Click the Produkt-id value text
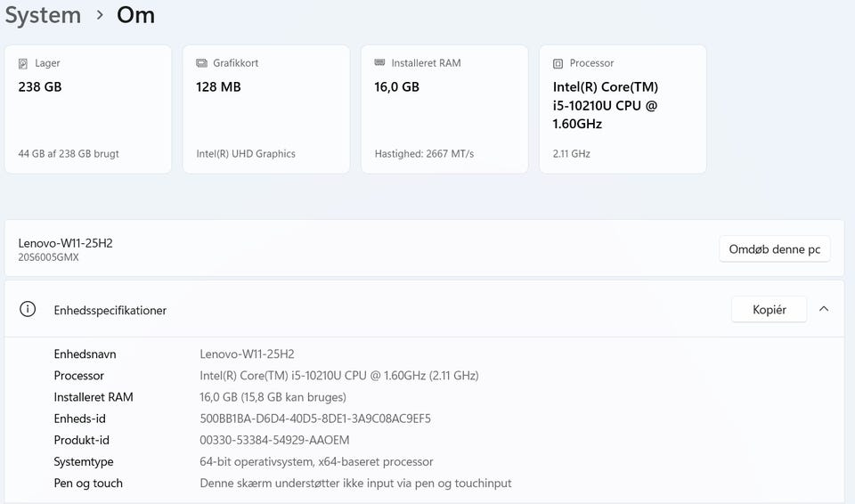Screen dimensions: 855x504 point(274,440)
